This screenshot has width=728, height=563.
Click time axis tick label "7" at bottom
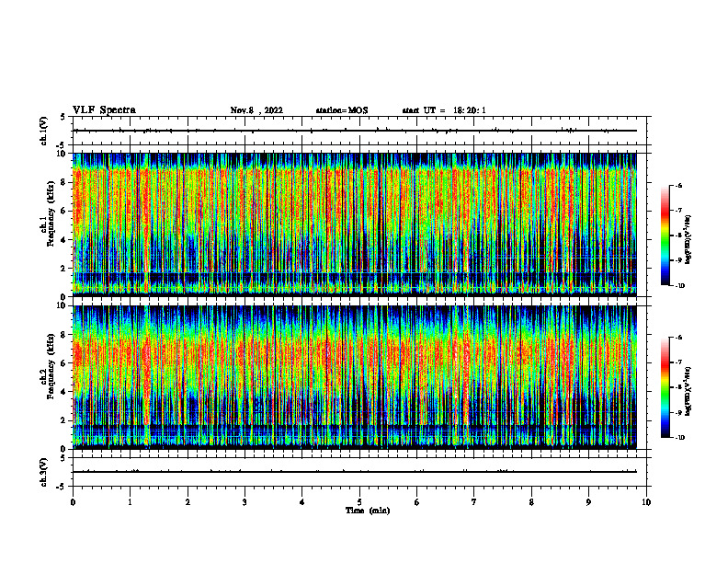click(474, 502)
